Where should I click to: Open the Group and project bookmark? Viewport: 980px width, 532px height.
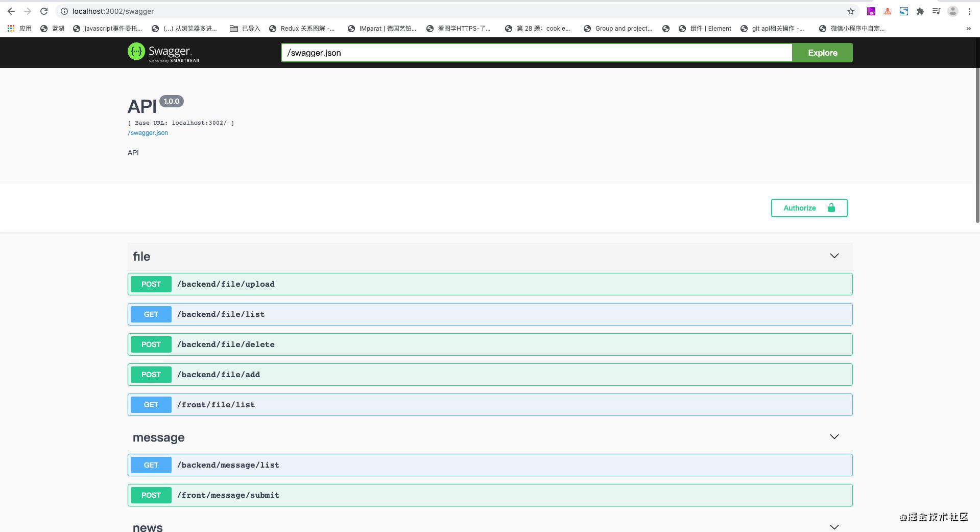click(x=618, y=29)
